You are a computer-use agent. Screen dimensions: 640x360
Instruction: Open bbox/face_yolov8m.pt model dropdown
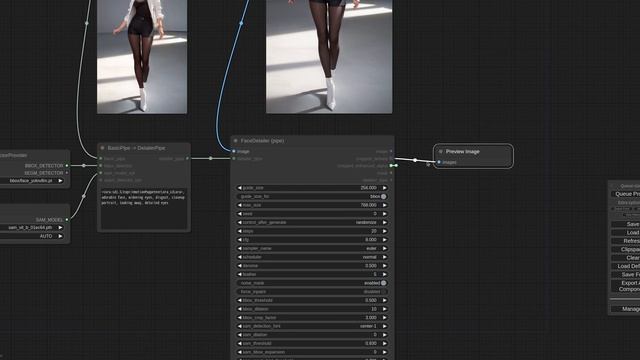pos(32,181)
